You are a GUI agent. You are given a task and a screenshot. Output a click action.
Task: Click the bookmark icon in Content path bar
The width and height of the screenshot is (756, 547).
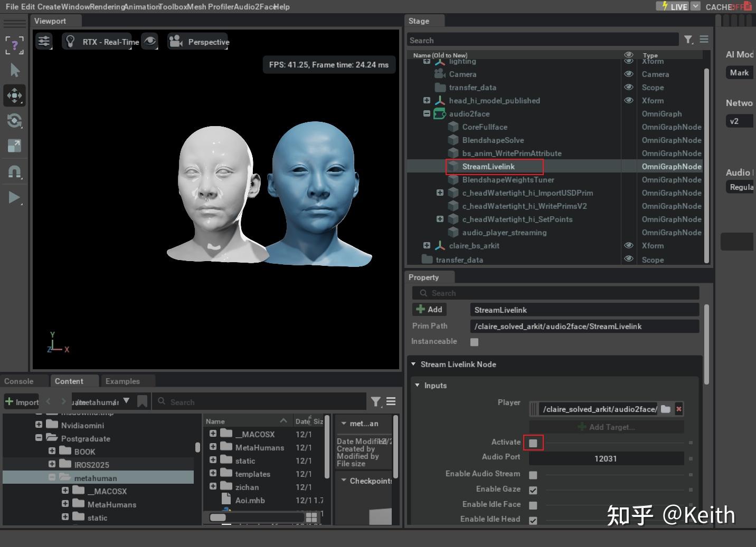142,401
